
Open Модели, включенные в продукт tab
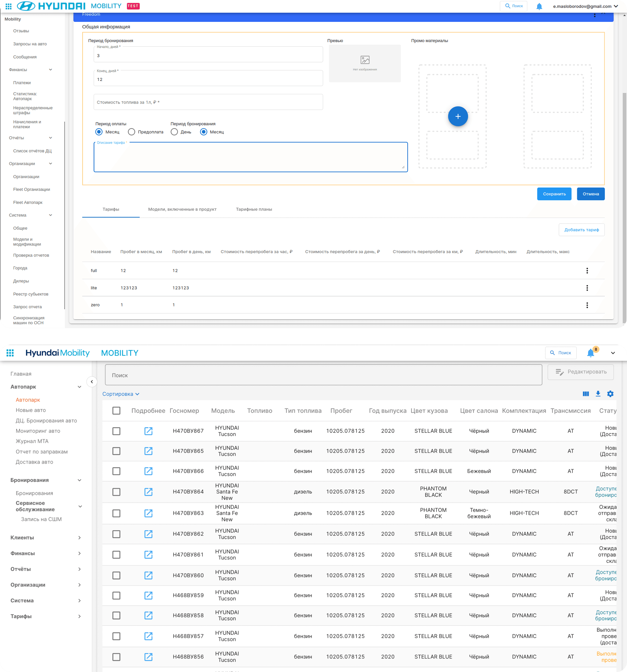[182, 209]
